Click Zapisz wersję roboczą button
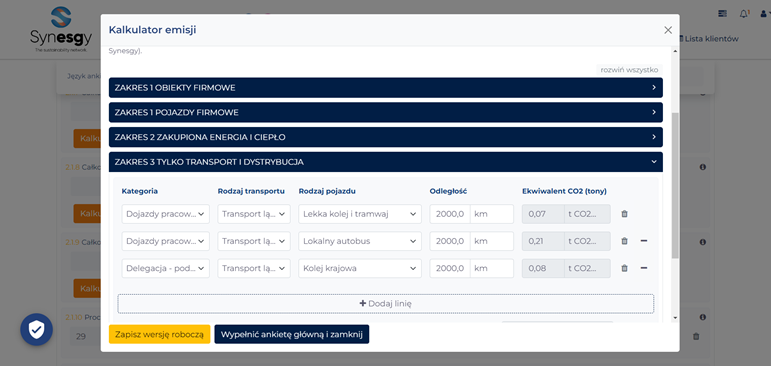This screenshot has height=366, width=771. 159,334
